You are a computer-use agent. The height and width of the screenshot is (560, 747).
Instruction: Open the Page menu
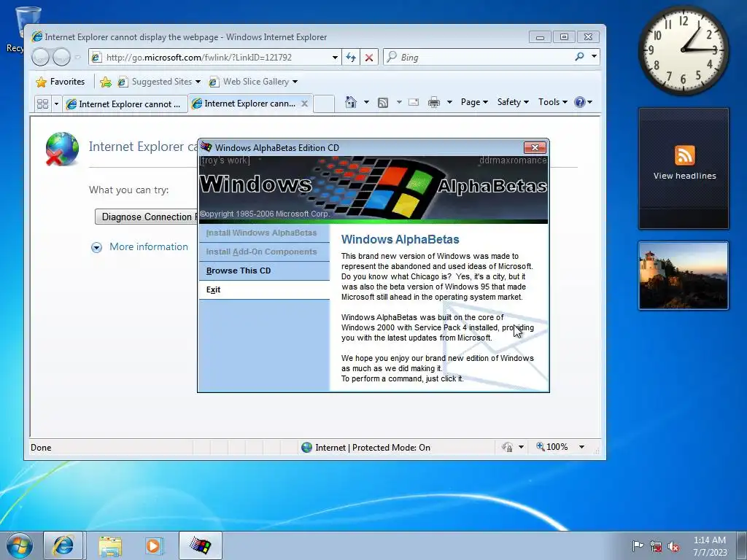point(474,102)
